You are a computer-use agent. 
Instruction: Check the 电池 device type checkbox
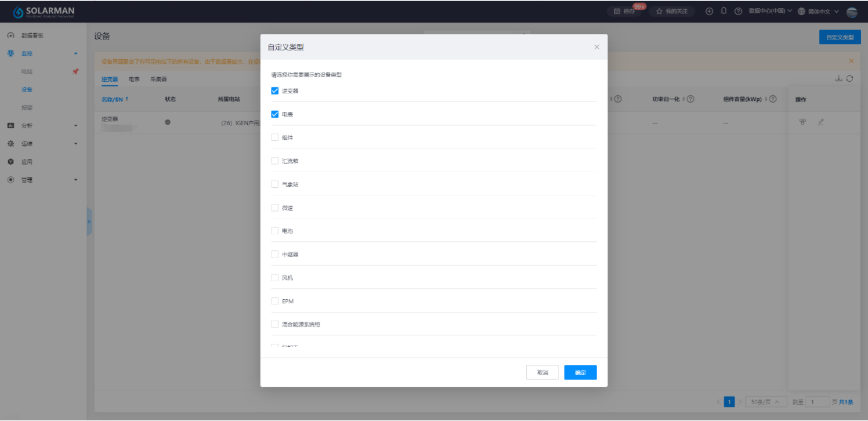(x=275, y=231)
